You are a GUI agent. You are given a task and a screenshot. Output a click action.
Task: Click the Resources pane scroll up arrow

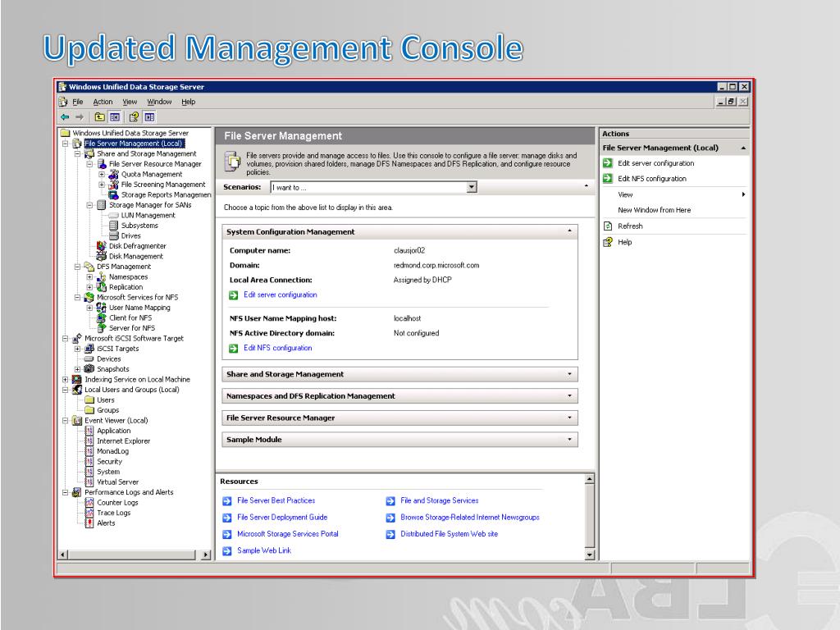coord(589,479)
